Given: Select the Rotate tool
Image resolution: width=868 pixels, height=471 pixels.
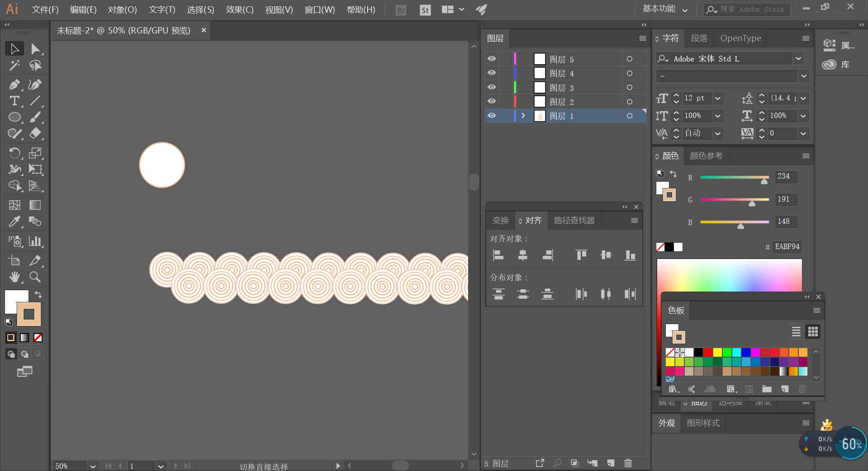Looking at the screenshot, I should pyautogui.click(x=14, y=153).
